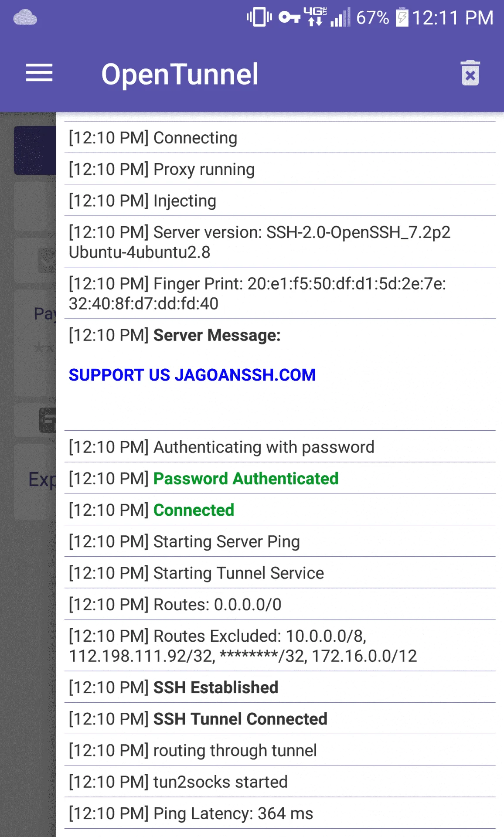The height and width of the screenshot is (837, 504).
Task: Select the Password Authenticated log entry
Action: tap(280, 478)
